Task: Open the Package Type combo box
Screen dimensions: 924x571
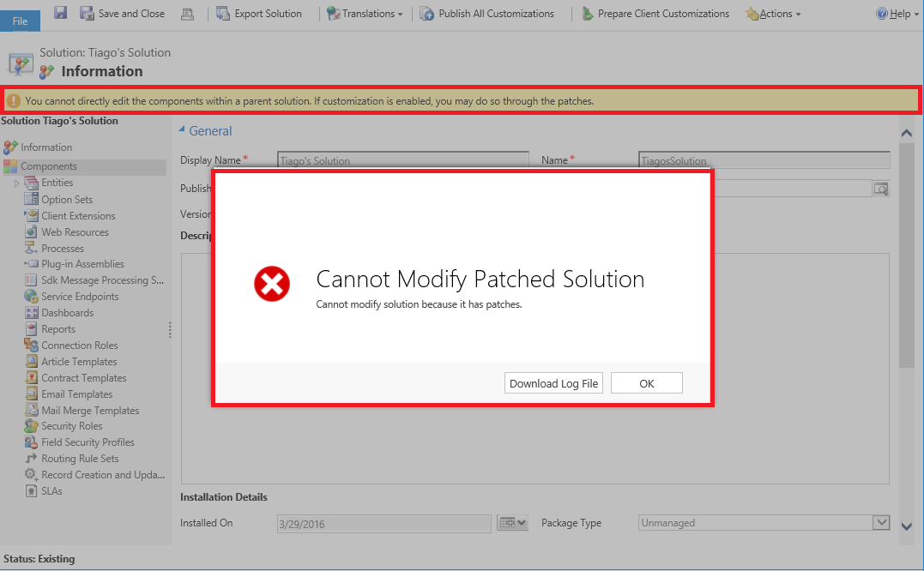Action: tap(880, 523)
